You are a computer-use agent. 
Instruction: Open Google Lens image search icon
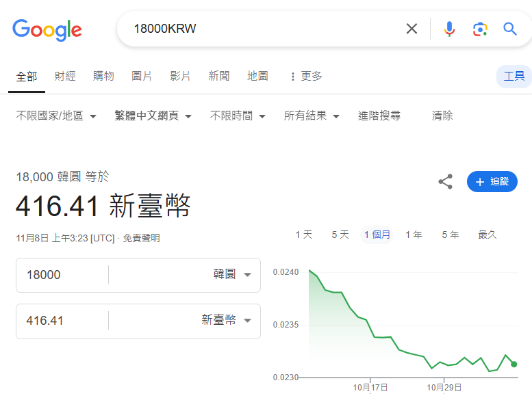[480, 29]
